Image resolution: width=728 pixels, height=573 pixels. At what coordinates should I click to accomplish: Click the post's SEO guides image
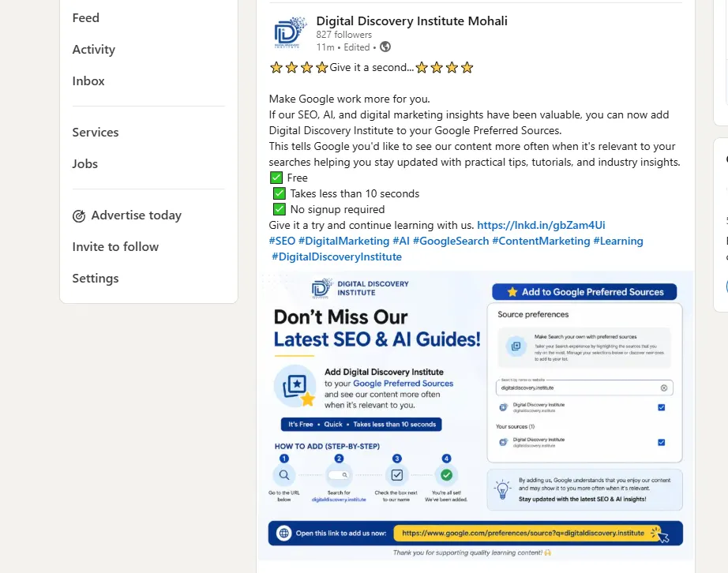[x=475, y=416]
